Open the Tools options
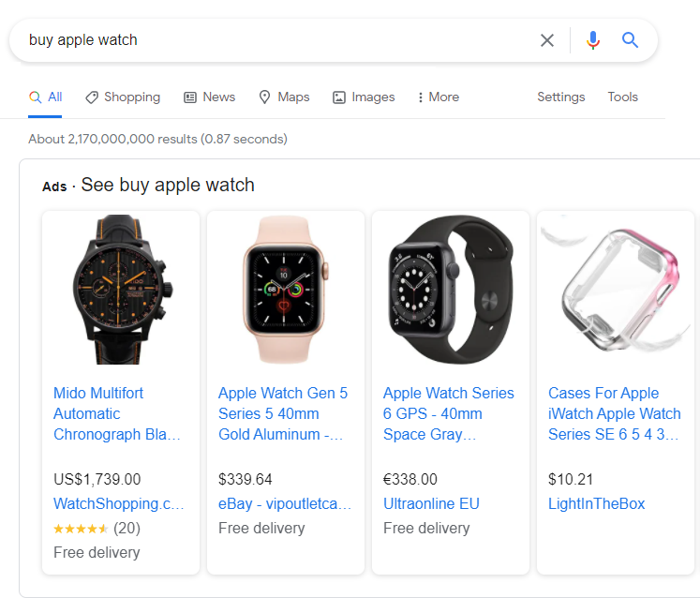 click(x=622, y=97)
